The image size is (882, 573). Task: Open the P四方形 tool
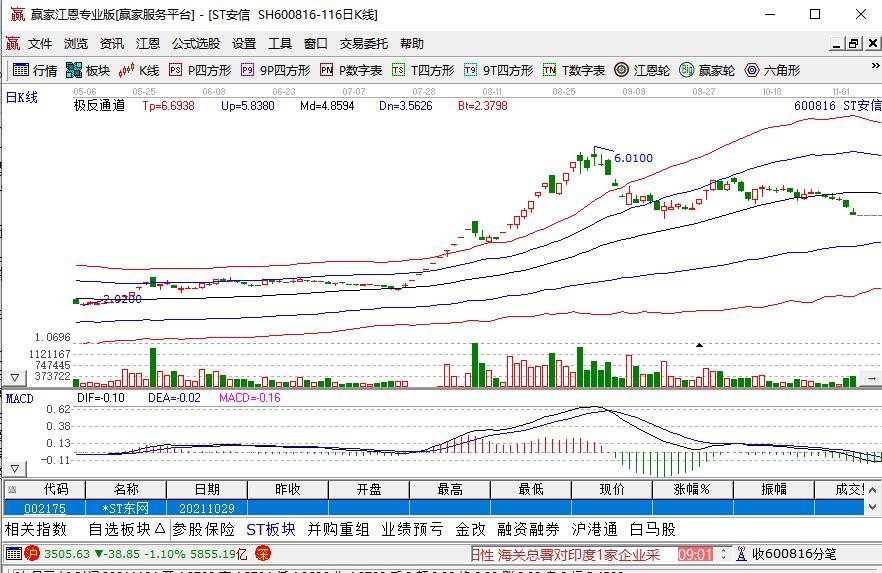point(200,70)
